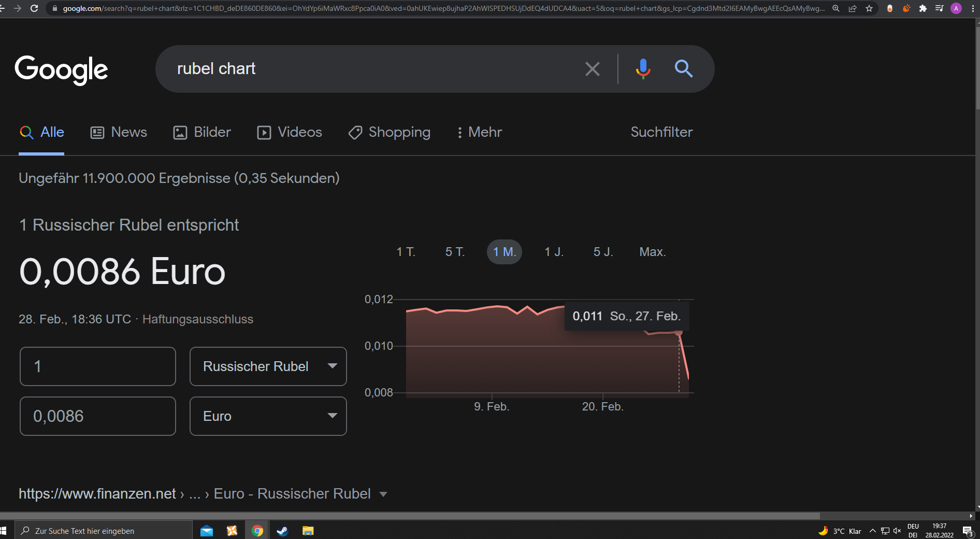980x539 pixels.
Task: Open the network status tray icon
Action: [885, 531]
